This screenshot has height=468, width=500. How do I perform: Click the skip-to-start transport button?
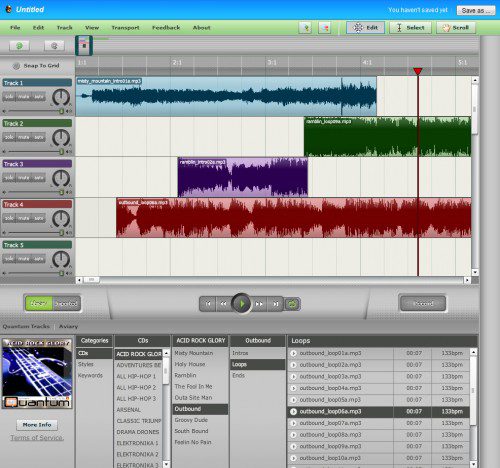[208, 304]
